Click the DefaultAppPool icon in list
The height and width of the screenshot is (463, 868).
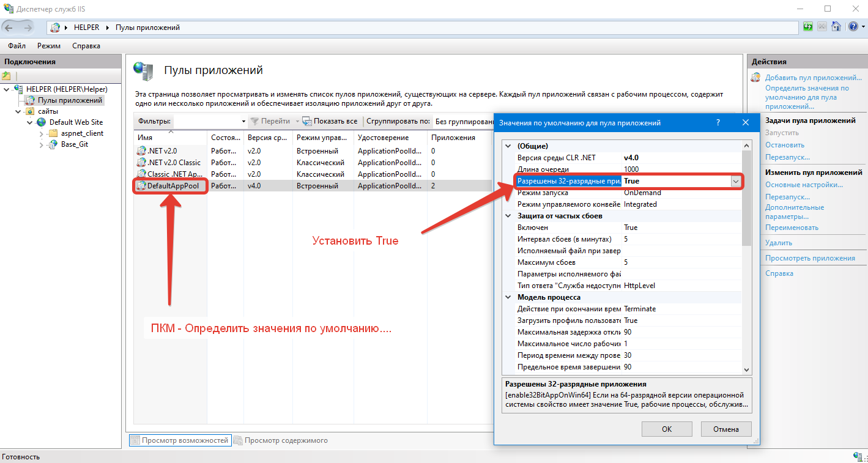pos(142,185)
